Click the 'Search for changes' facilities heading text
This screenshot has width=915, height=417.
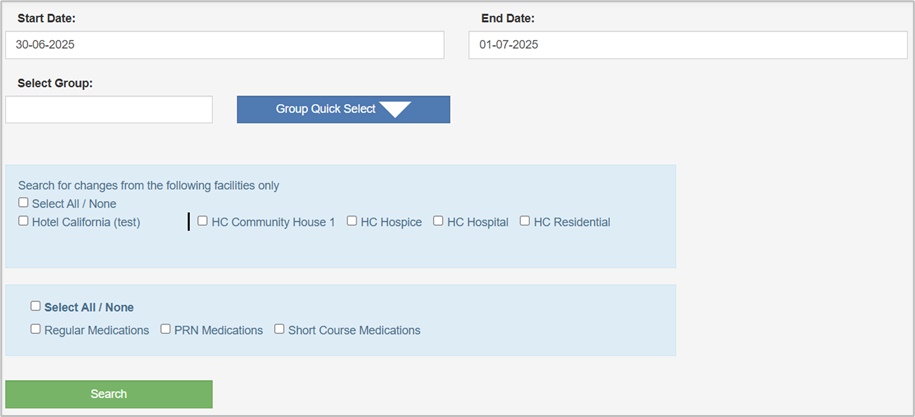point(148,185)
